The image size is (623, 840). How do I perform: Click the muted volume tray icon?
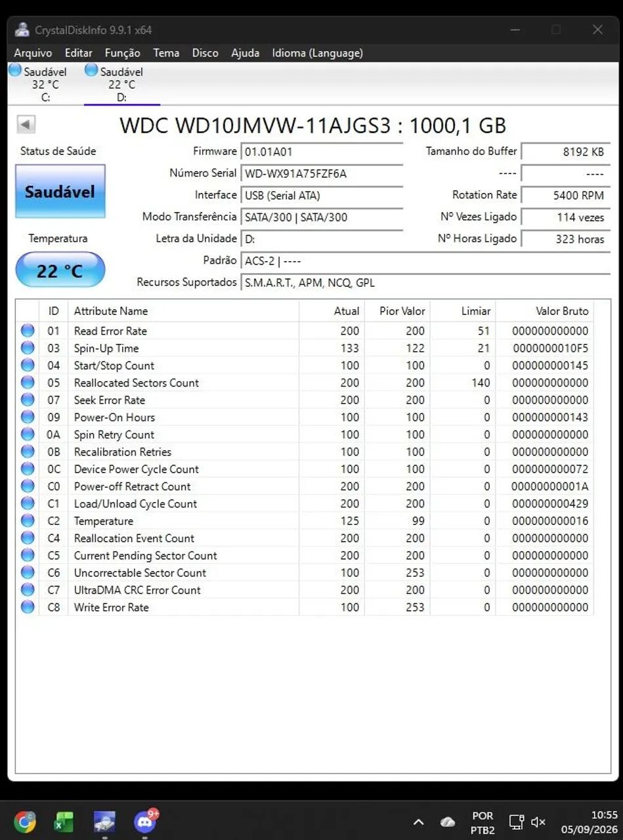[x=538, y=822]
